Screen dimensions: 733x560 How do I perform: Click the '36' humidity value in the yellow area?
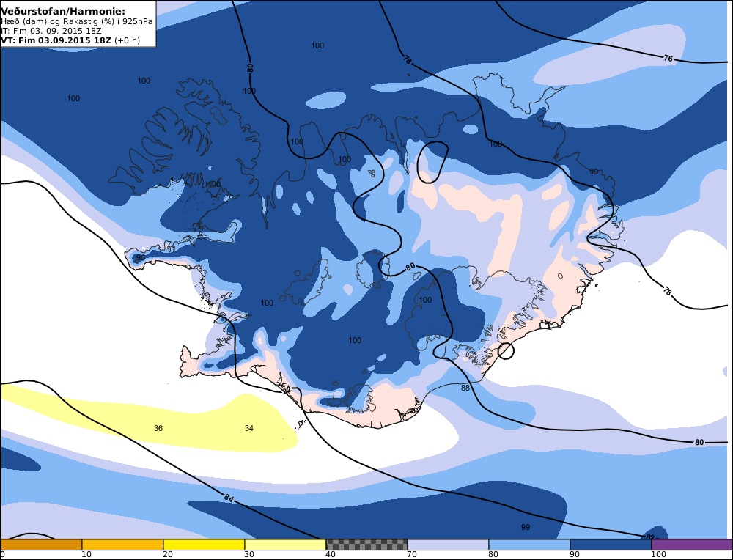pos(158,428)
